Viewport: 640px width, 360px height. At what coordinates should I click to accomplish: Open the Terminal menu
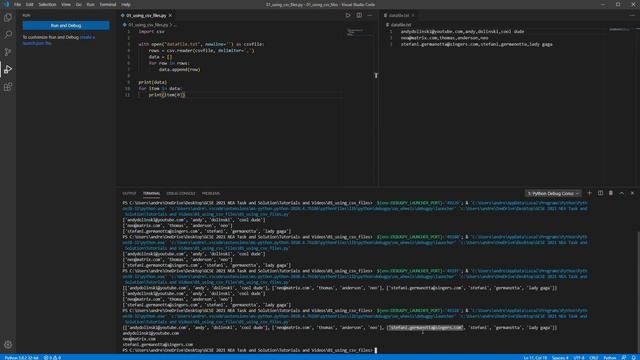click(108, 4)
